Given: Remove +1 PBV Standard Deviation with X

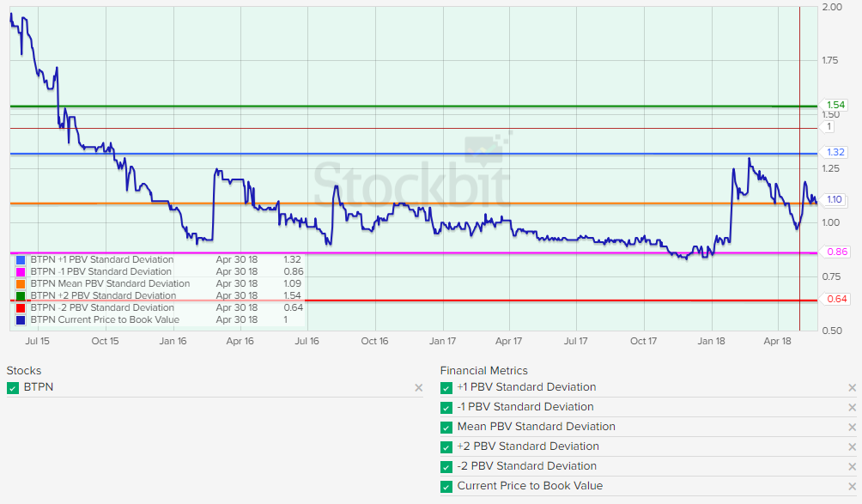Looking at the screenshot, I should 852,388.
